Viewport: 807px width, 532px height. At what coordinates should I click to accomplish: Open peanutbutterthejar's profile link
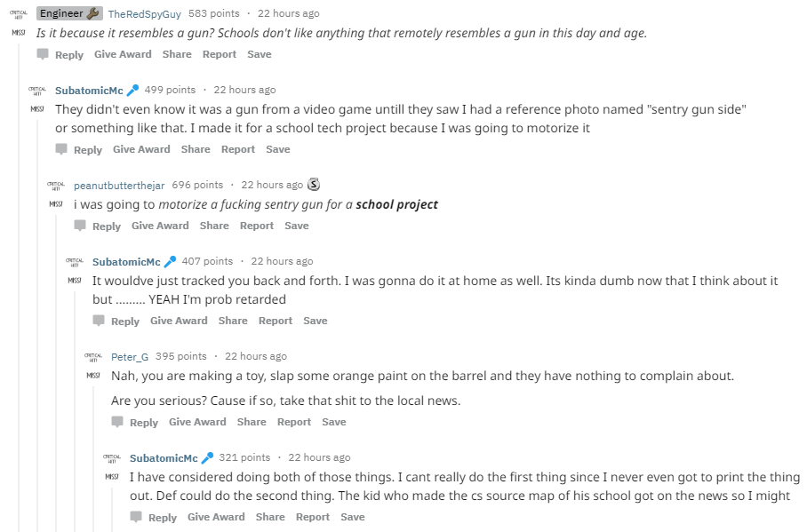pos(119,185)
